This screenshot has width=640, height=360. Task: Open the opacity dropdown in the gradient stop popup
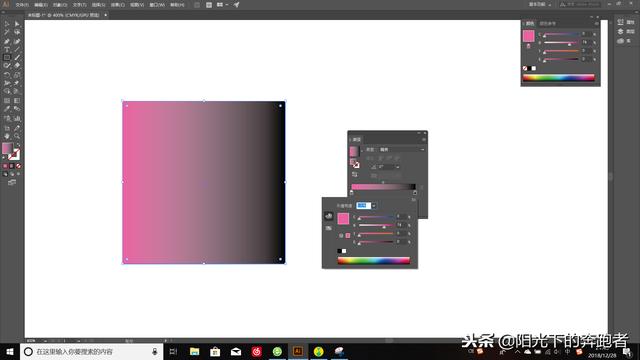coord(373,206)
